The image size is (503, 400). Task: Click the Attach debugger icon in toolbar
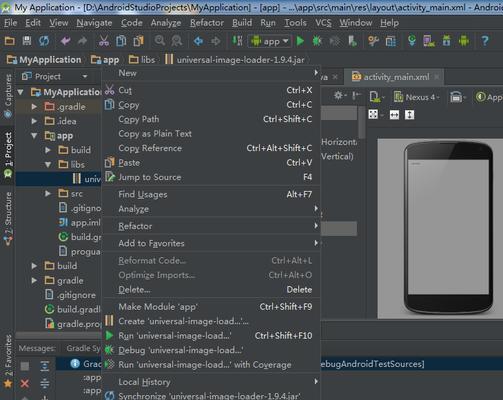pyautogui.click(x=352, y=41)
